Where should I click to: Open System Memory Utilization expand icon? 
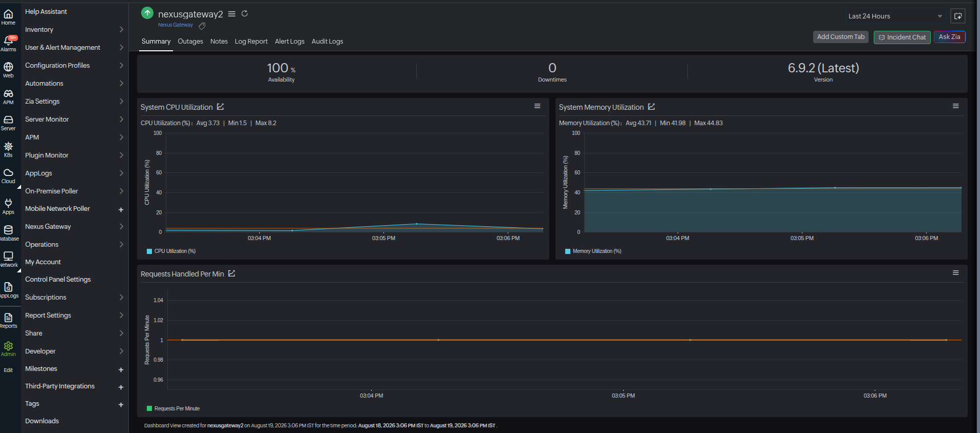coord(651,107)
